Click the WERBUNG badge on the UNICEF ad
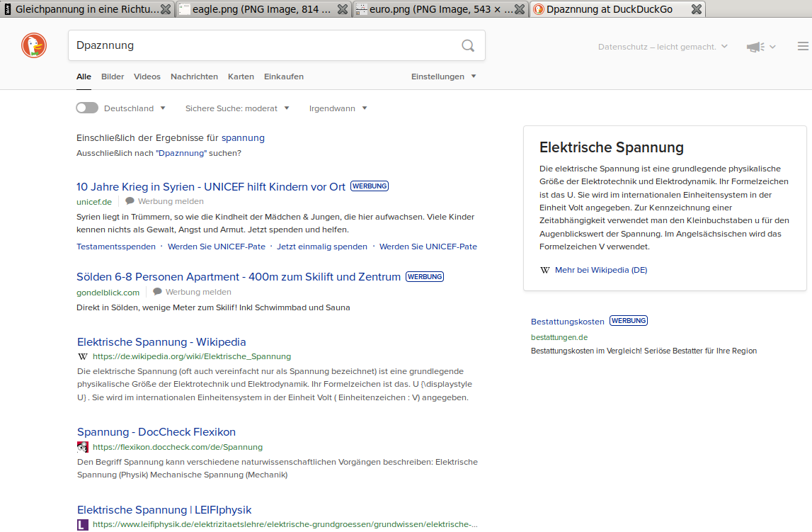Screen dimensions: 812x532 click(x=370, y=186)
